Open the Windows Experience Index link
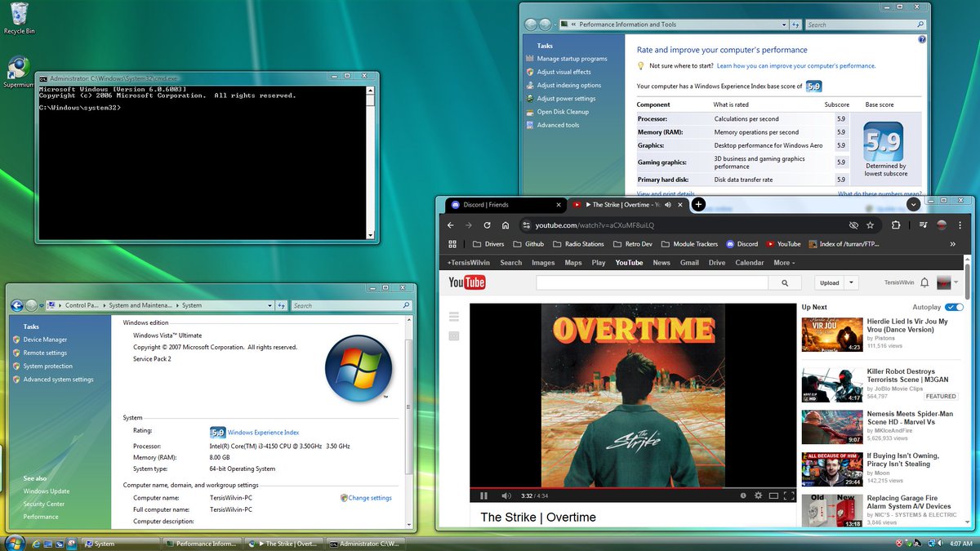Screen dimensions: 980x551 click(263, 433)
